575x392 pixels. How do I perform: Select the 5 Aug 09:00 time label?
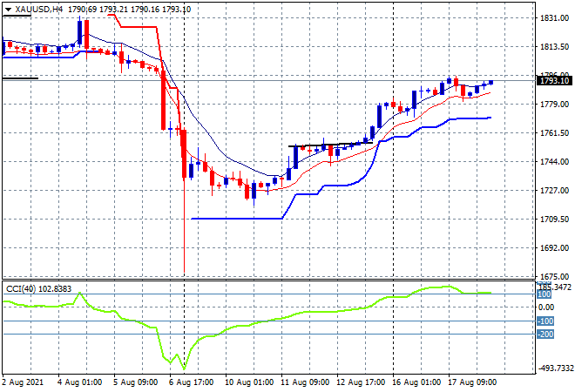coord(135,382)
